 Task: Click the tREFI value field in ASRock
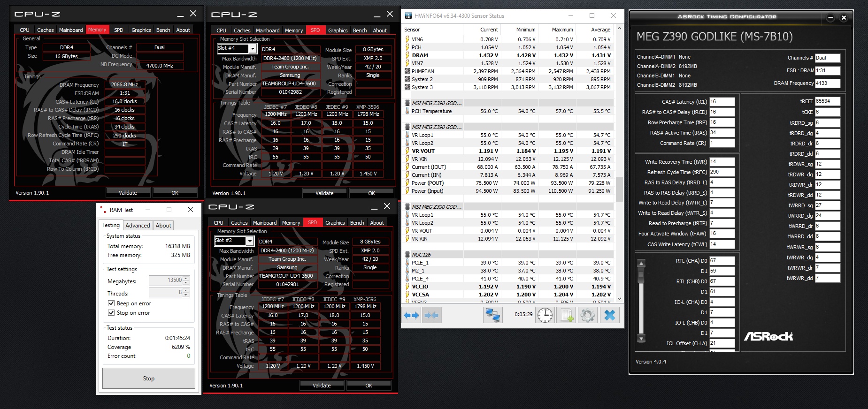point(828,101)
